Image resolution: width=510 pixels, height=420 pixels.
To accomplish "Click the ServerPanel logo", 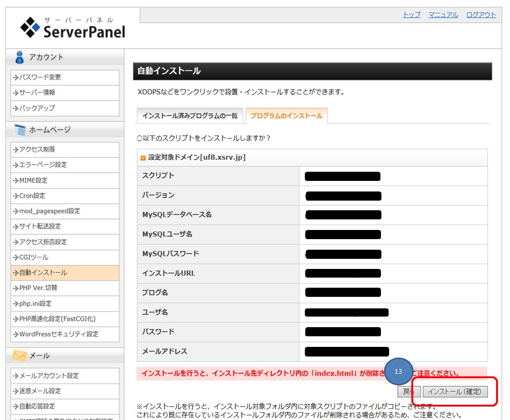I will [73, 28].
